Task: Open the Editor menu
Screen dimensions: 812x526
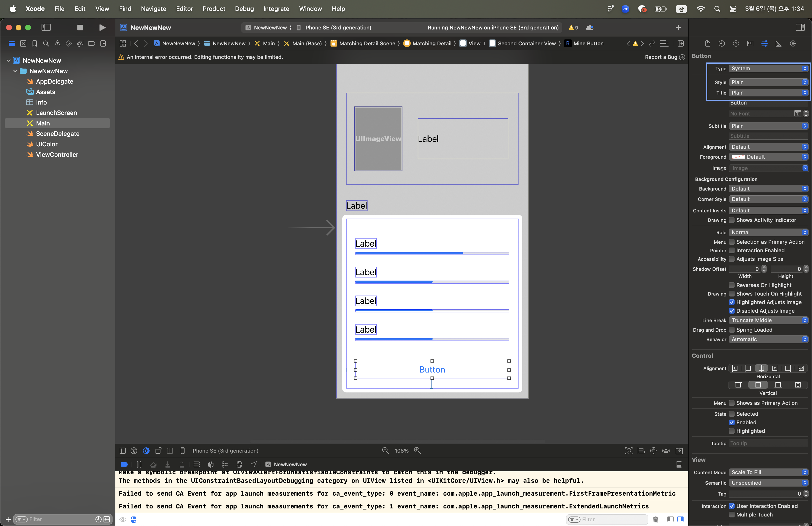Action: pos(184,9)
